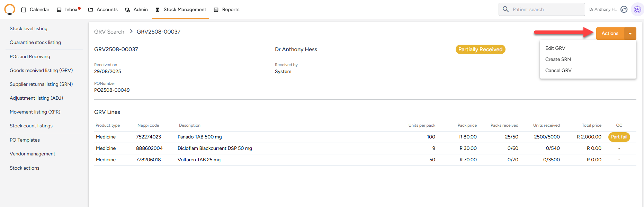Click the received date 29/08/2025

tap(108, 71)
